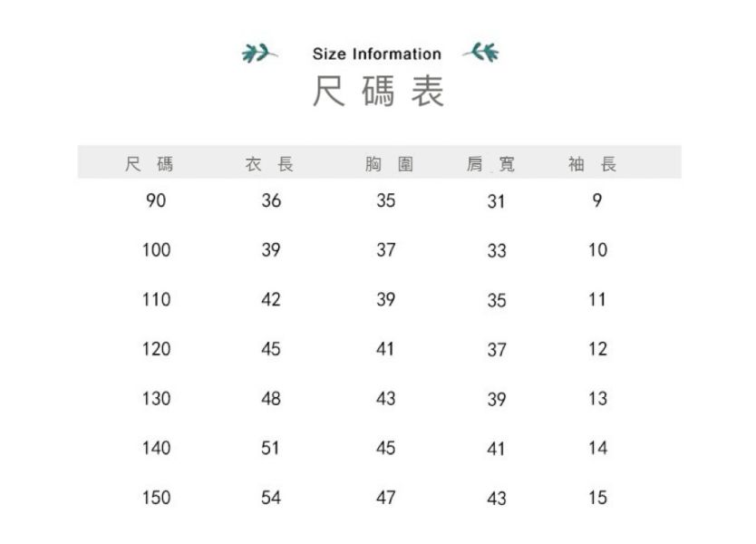This screenshot has height=544, width=756.
Task: Click the left leaf decoration icon
Action: click(257, 53)
